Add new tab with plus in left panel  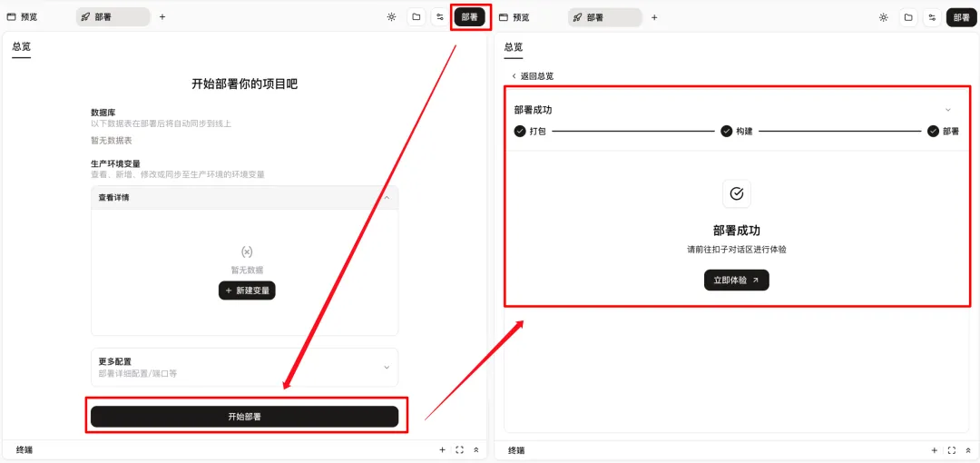click(x=162, y=17)
